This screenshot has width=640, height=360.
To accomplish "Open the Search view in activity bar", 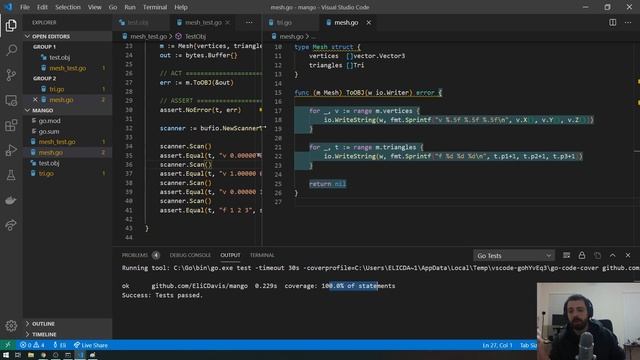I will 11,50.
